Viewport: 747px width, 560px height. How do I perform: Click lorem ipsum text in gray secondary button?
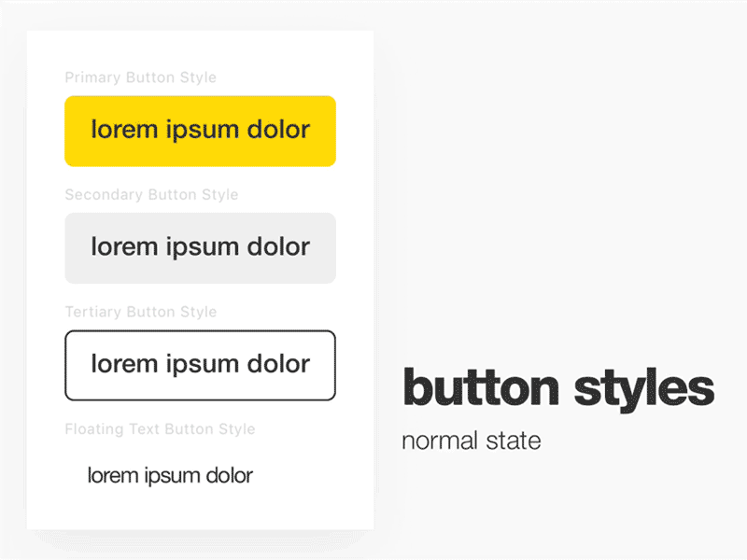point(200,247)
